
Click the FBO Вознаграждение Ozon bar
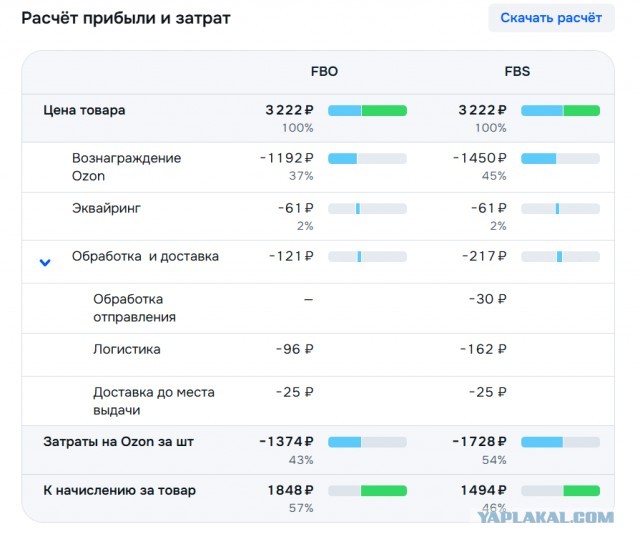pos(367,159)
